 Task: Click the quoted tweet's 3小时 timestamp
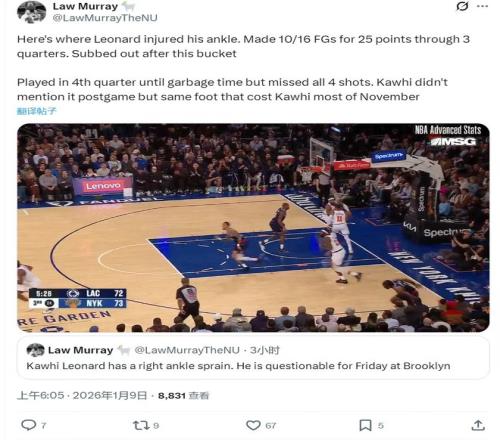pos(265,350)
